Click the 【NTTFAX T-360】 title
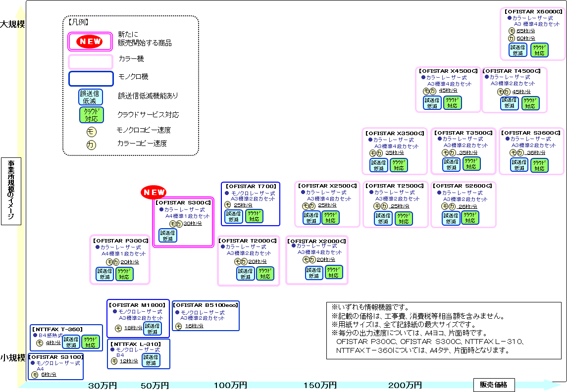Viewport: 567px width, 392px height. pos(57,329)
